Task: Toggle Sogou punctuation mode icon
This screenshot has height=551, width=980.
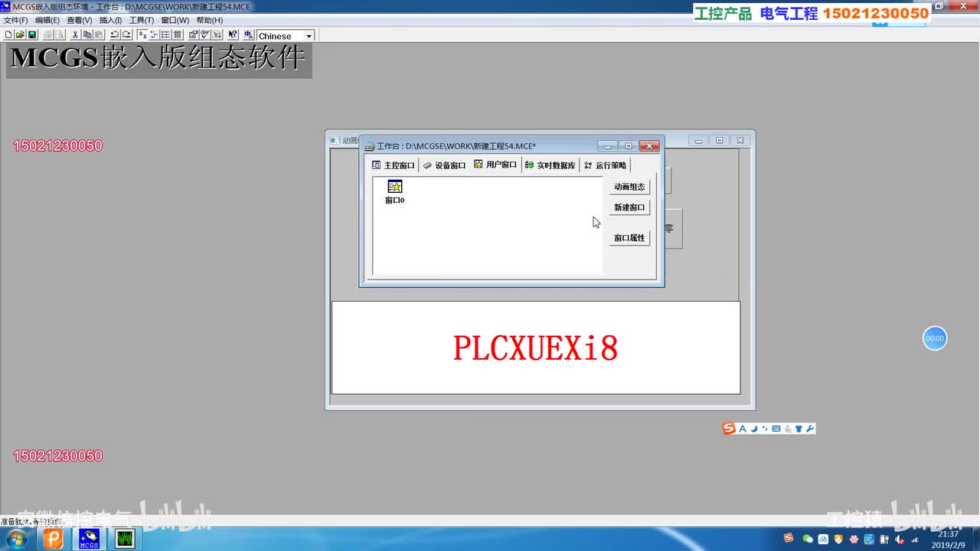Action: (765, 429)
